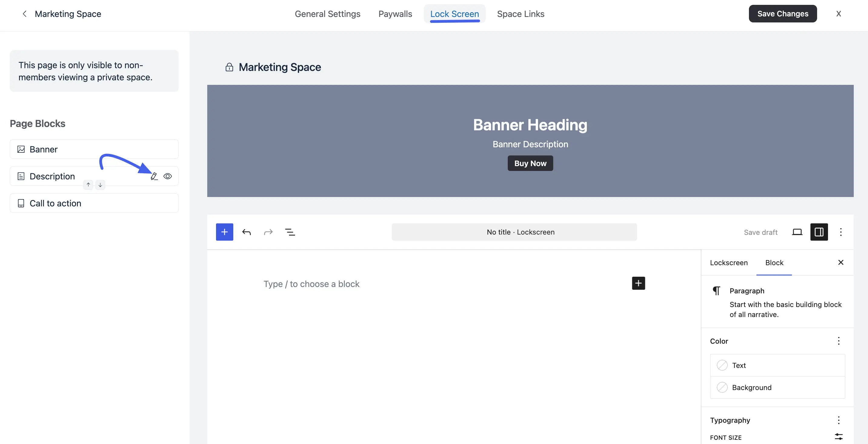Toggle the settings sidebar panel icon
The height and width of the screenshot is (444, 868).
coord(819,232)
